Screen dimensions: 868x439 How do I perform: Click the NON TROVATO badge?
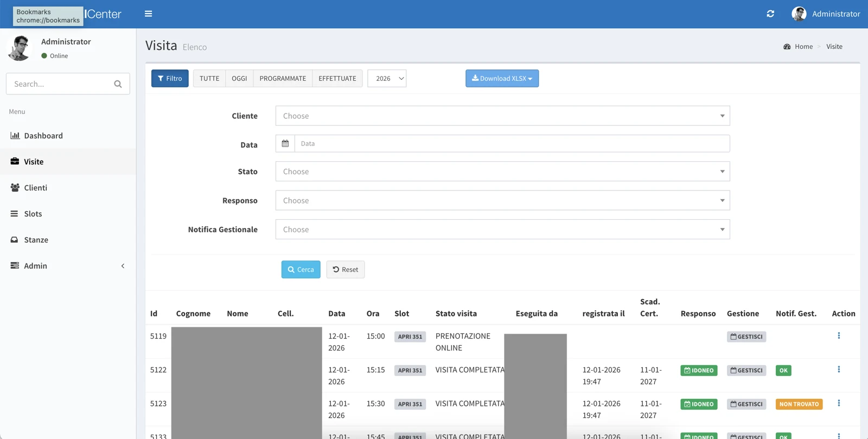(x=799, y=404)
